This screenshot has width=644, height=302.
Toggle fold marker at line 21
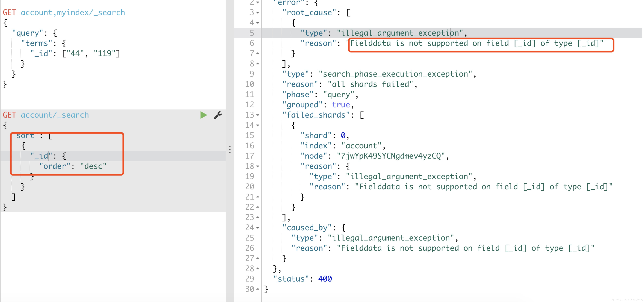pyautogui.click(x=258, y=197)
